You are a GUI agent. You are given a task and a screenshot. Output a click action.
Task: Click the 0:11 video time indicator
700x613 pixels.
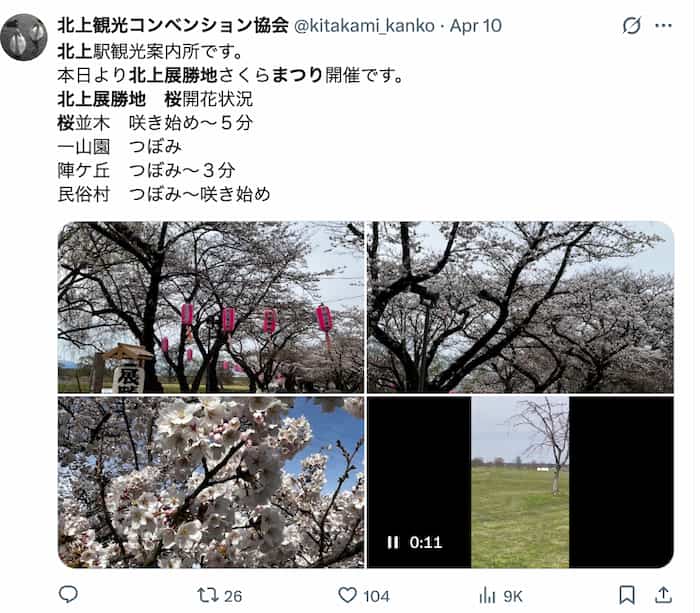tap(425, 542)
